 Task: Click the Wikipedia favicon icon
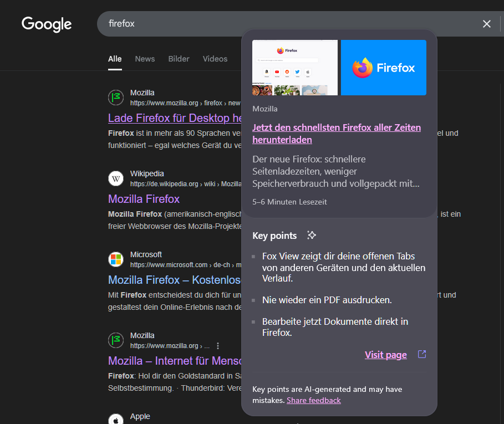tap(116, 178)
